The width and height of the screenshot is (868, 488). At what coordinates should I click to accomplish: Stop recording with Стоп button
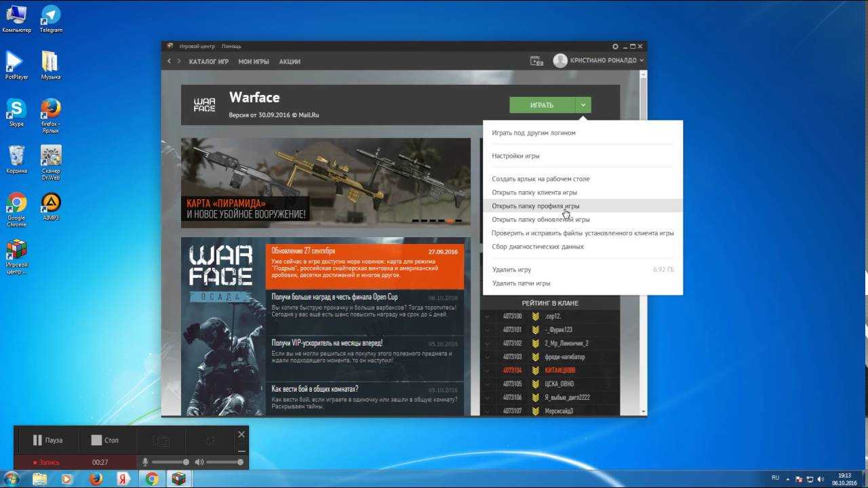(104, 441)
